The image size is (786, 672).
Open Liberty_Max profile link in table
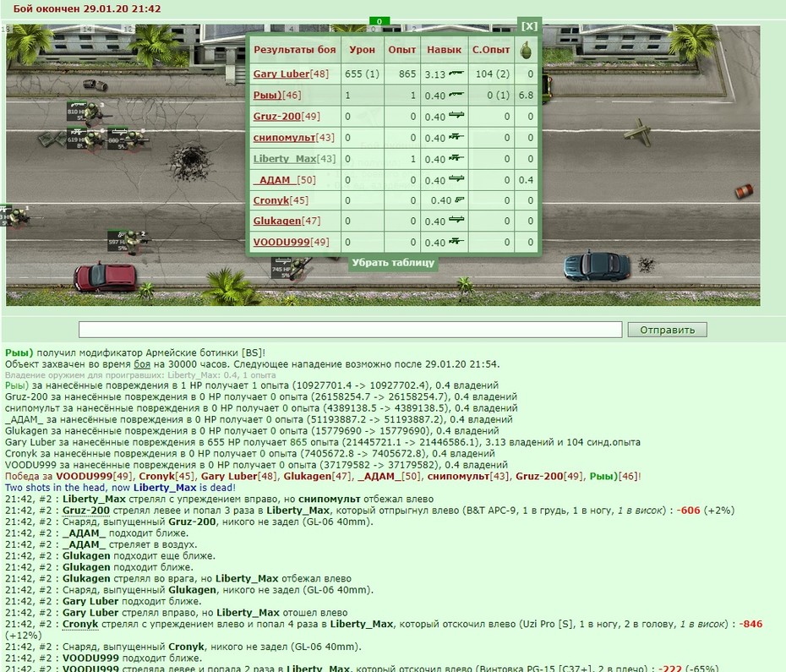[285, 158]
